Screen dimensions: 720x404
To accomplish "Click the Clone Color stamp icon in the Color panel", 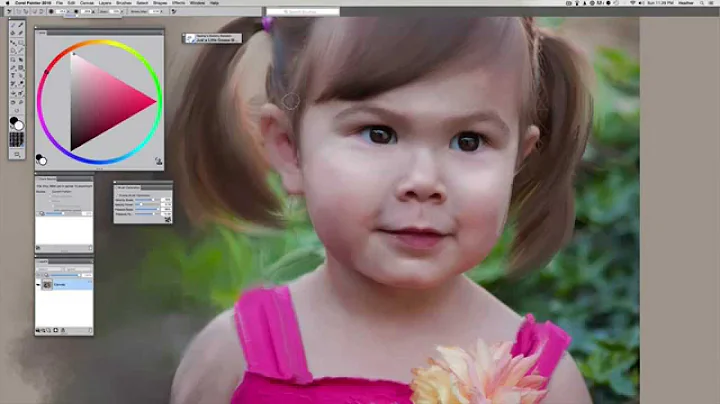I will (x=158, y=161).
